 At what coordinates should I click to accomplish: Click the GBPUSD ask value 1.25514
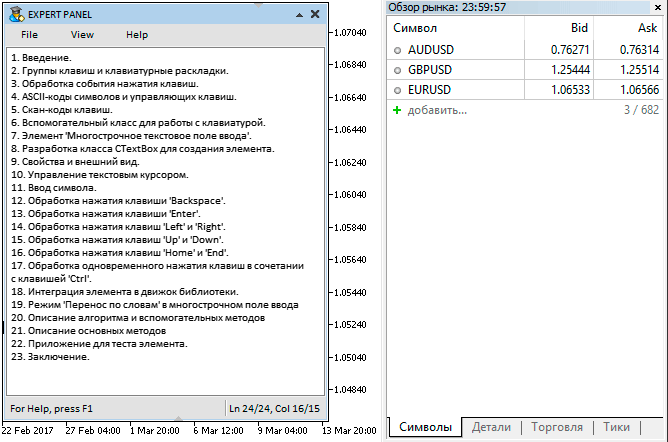click(639, 70)
